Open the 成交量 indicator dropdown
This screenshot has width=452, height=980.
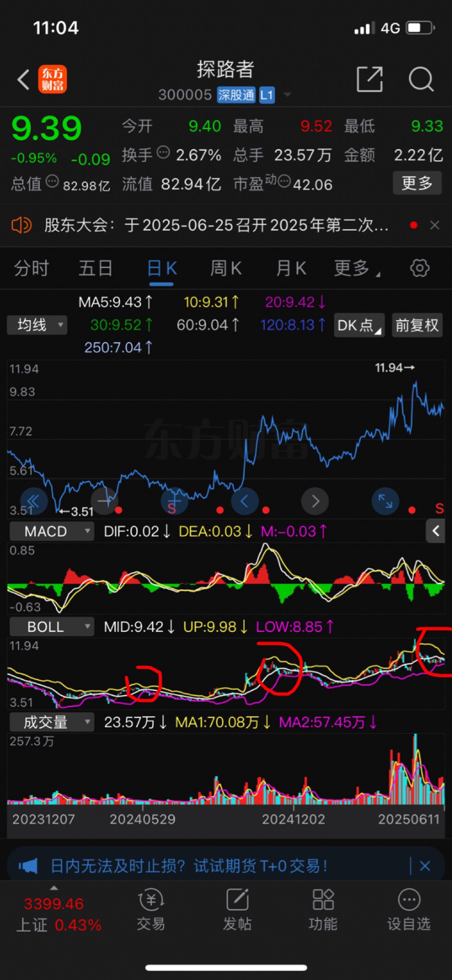tap(52, 722)
